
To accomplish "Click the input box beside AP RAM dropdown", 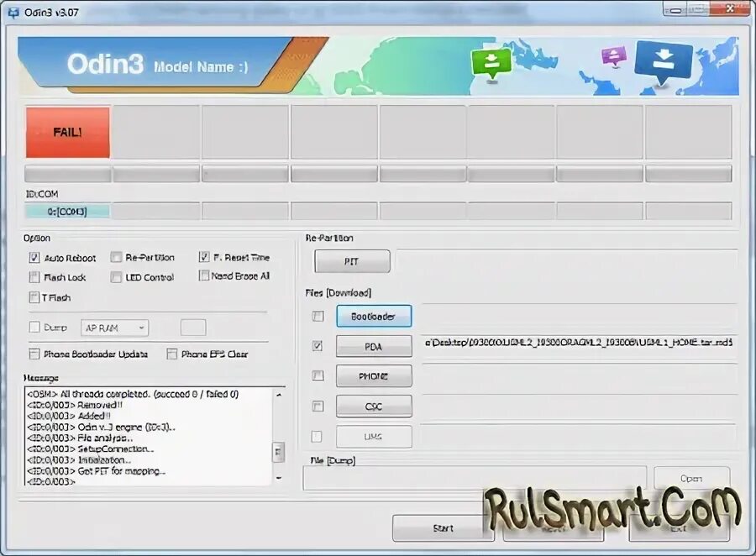I will tap(193, 328).
